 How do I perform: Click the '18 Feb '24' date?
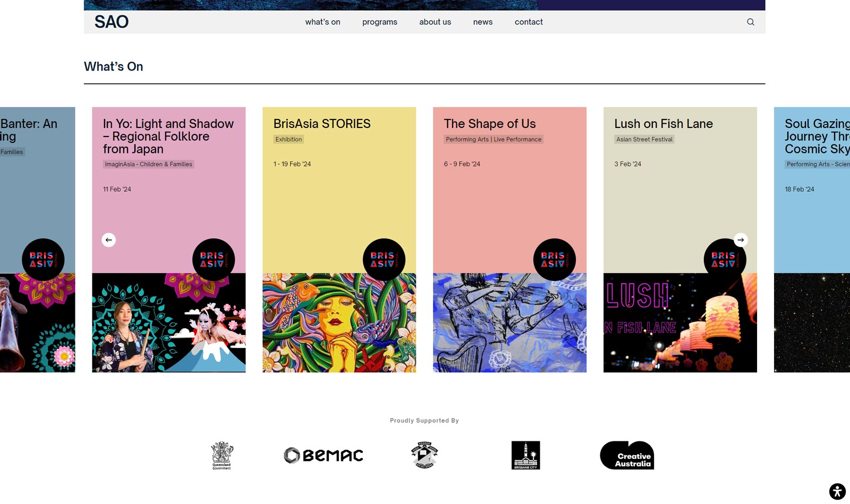[800, 189]
